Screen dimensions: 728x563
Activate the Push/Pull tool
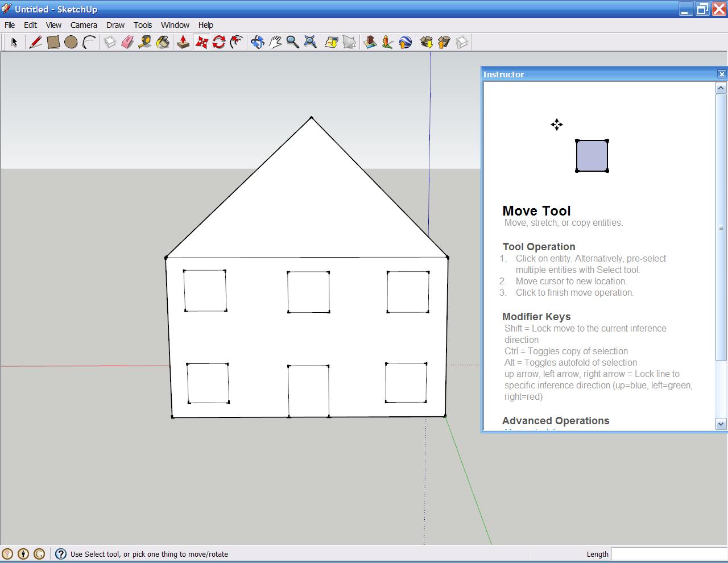[x=183, y=42]
